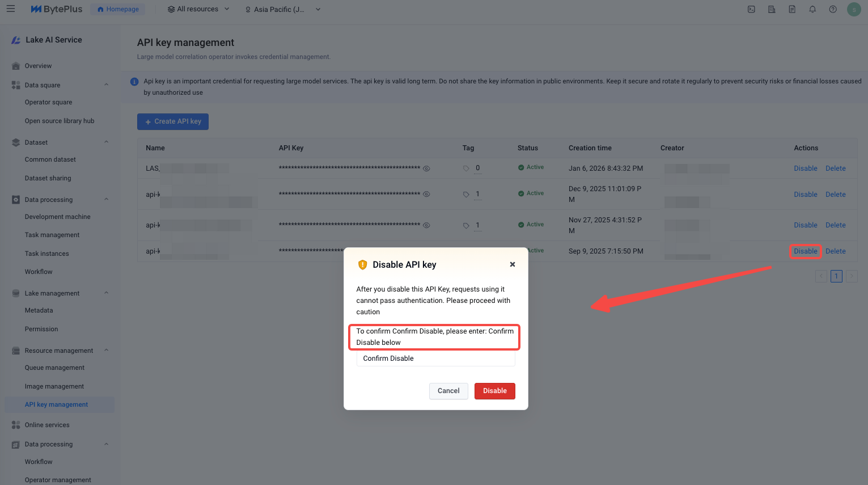Open the Overview sidebar item
This screenshot has height=485, width=868.
pyautogui.click(x=38, y=66)
